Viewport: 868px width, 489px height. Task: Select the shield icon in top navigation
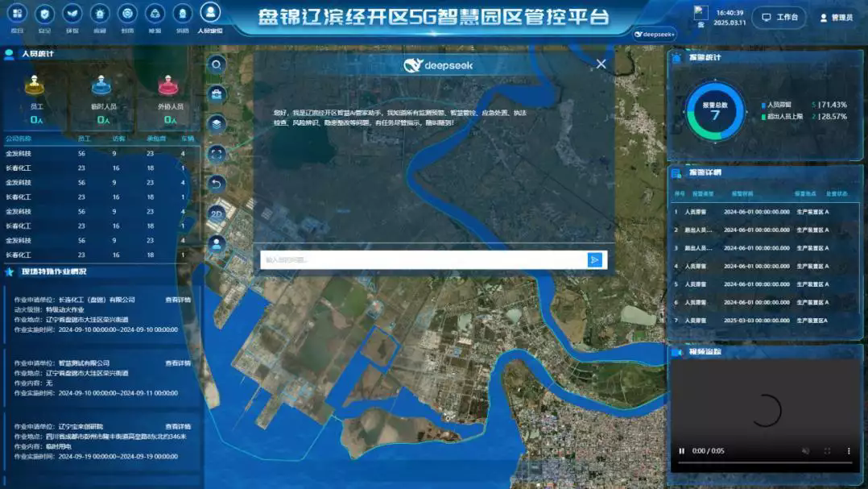45,15
